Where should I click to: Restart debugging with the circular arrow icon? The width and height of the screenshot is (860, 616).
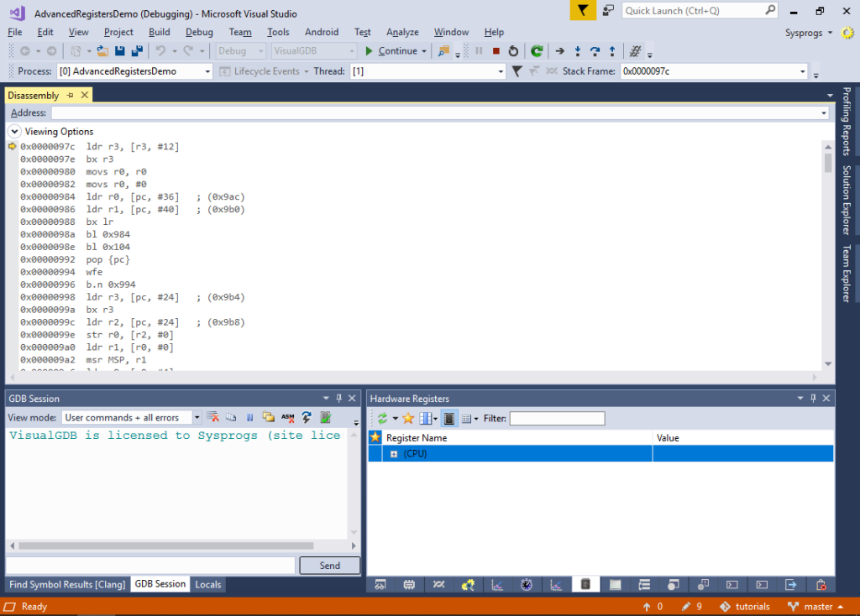[513, 51]
